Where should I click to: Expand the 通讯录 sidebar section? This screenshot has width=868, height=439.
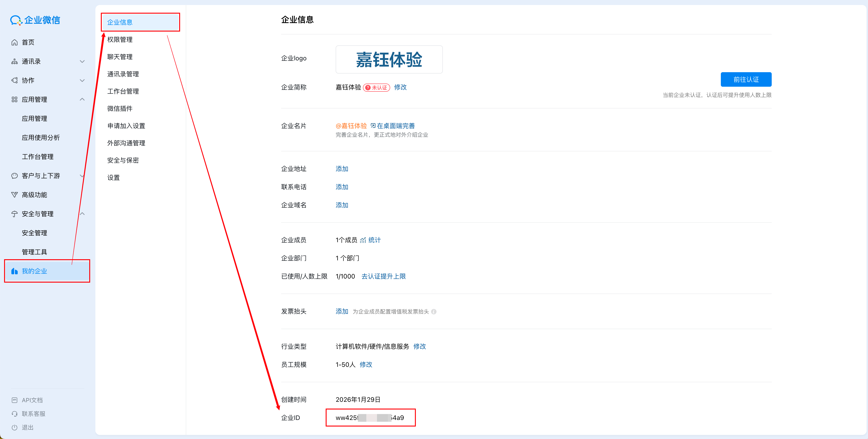click(x=82, y=62)
